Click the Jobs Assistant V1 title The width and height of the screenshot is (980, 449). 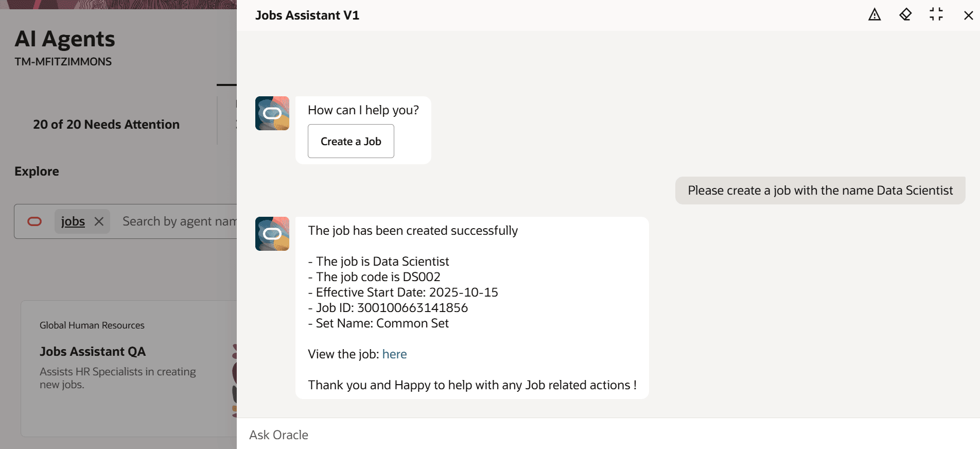point(307,15)
